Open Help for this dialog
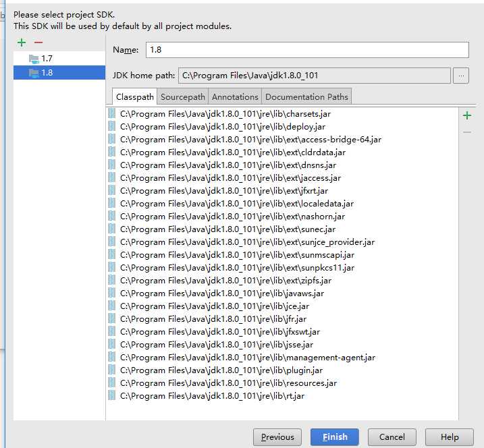This screenshot has height=448, width=484. 450,437
